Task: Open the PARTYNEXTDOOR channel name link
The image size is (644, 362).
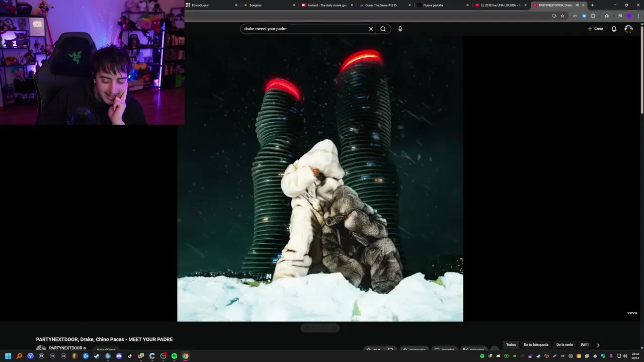Action: (x=65, y=348)
